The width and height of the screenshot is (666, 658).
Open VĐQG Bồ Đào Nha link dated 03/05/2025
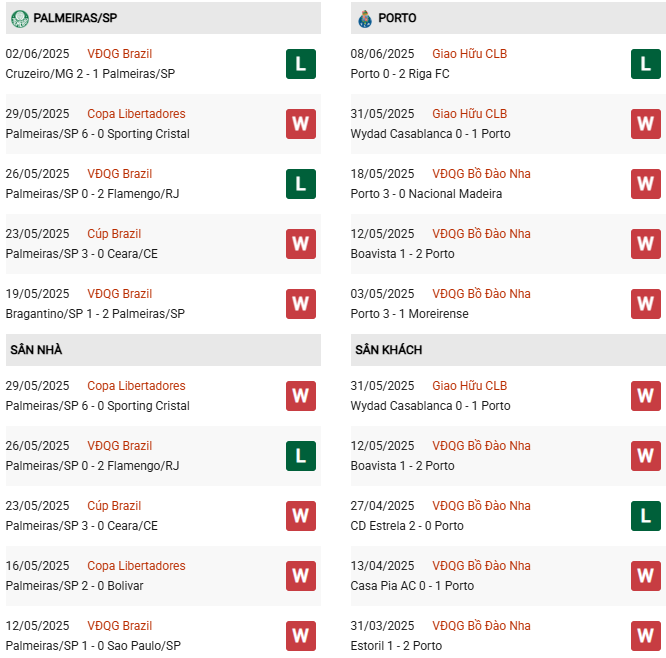[x=481, y=294]
